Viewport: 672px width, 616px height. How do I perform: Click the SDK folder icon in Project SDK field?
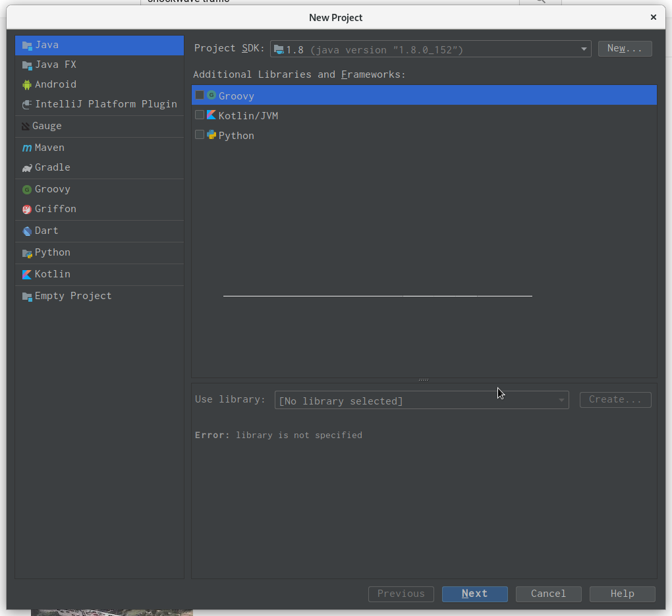[279, 49]
